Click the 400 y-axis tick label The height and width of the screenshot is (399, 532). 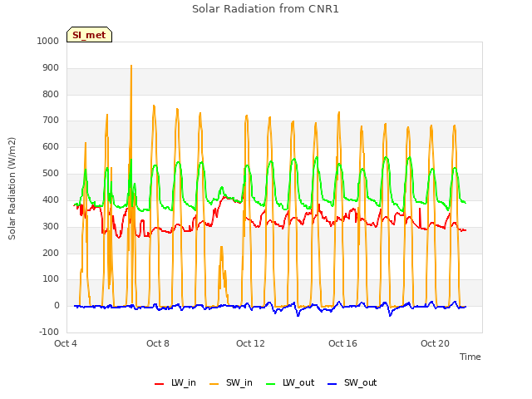point(51,199)
